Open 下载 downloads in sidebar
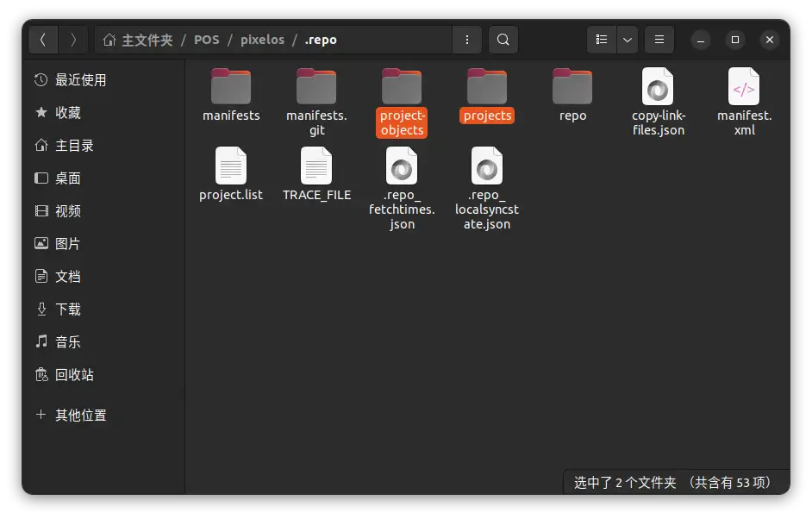This screenshot has width=812, height=519. click(x=67, y=310)
